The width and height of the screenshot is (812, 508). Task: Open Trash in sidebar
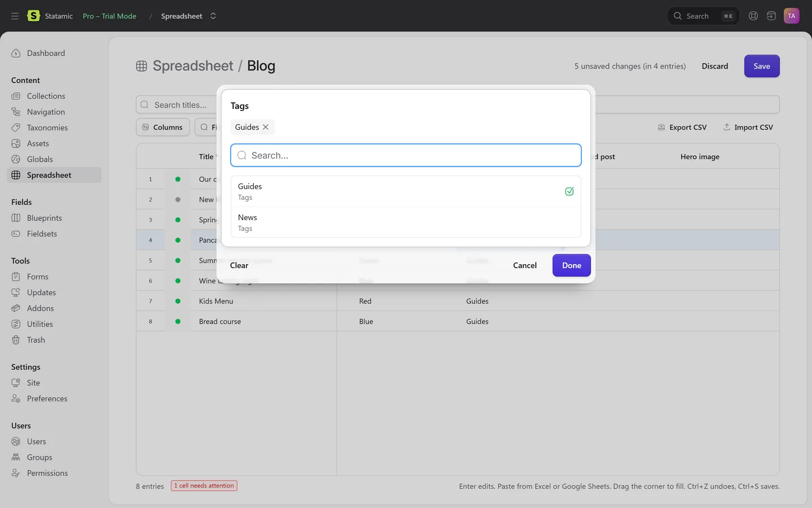[54, 340]
